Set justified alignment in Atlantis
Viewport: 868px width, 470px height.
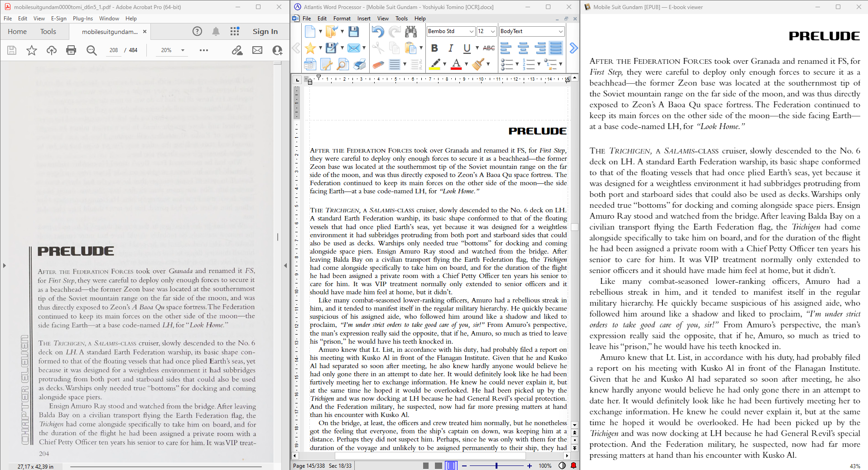tap(556, 48)
